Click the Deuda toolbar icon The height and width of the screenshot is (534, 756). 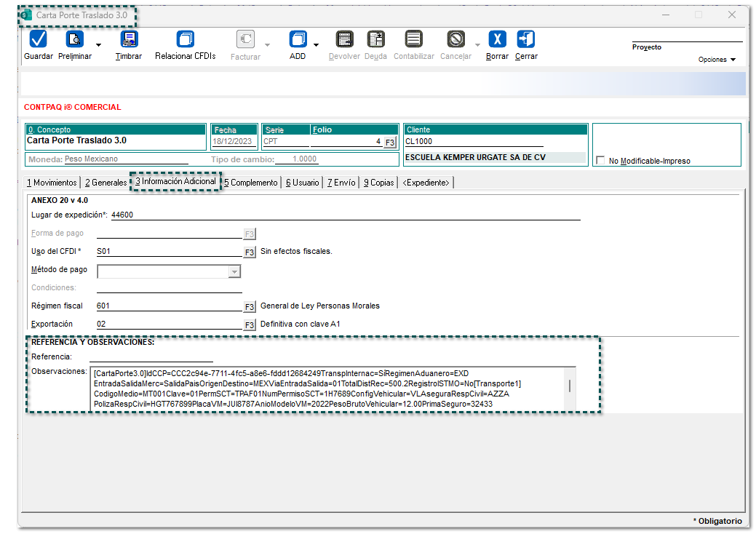click(x=375, y=40)
